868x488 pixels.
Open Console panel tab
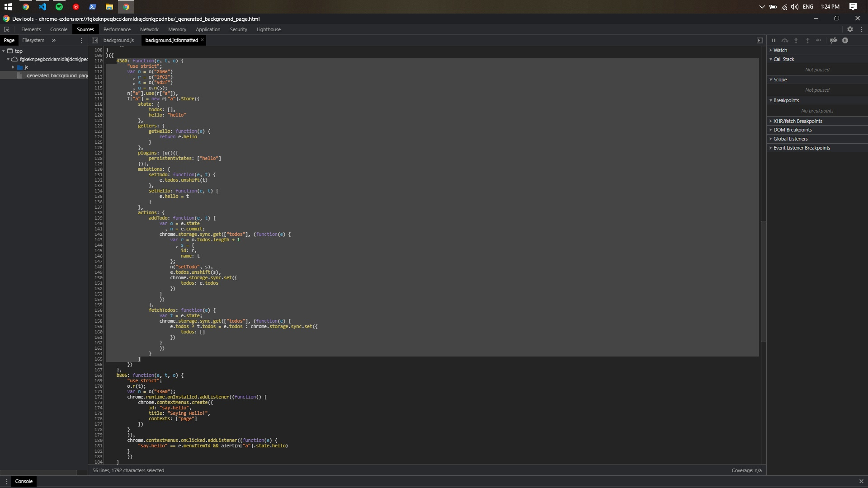tap(59, 29)
